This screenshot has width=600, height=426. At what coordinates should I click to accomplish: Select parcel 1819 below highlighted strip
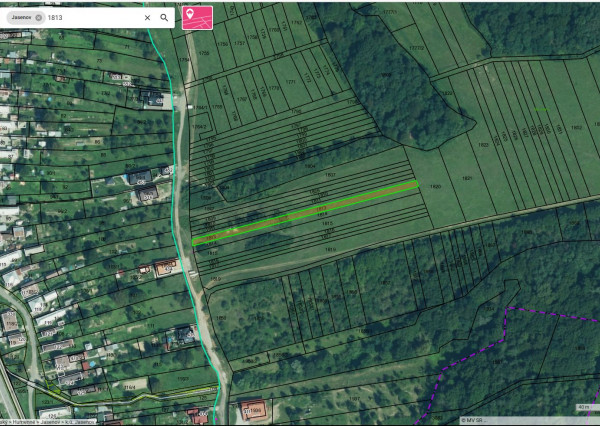(330, 248)
